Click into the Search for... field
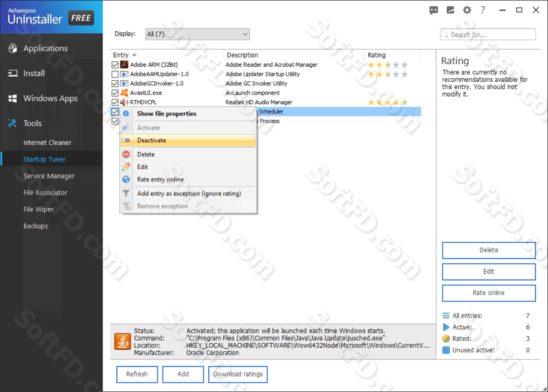This screenshot has height=392, width=548. tap(488, 34)
